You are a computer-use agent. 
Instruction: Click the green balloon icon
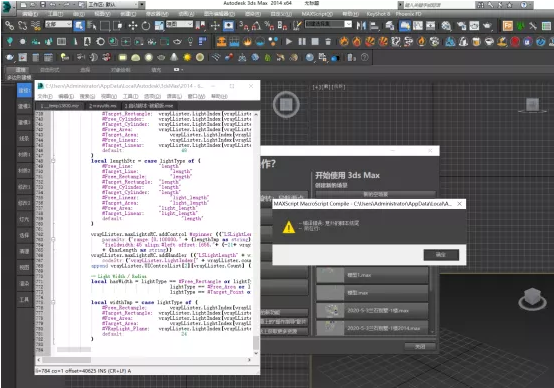click(x=10, y=42)
